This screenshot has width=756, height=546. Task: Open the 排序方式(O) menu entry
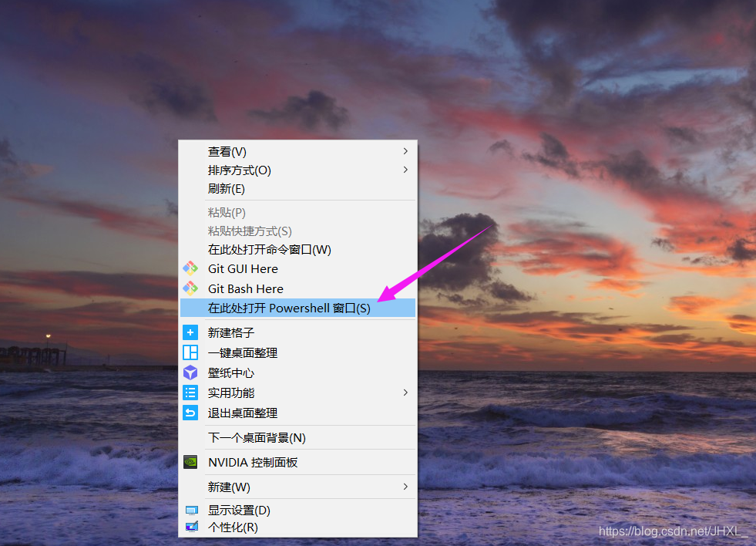point(297,170)
